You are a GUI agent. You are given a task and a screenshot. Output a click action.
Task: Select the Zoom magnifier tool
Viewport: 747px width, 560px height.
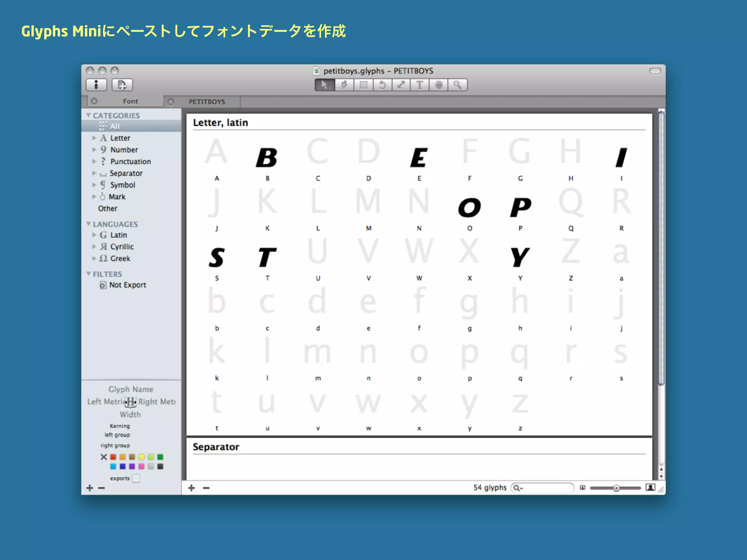click(x=457, y=85)
